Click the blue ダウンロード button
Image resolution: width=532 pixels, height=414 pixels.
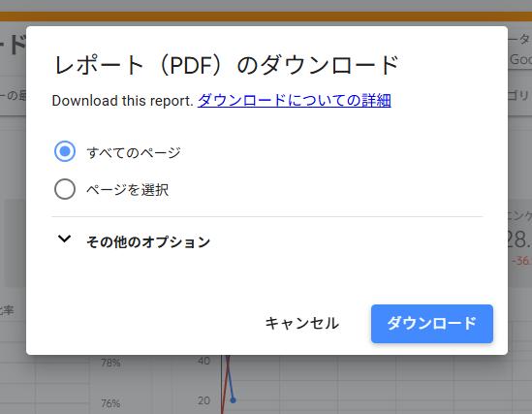[x=432, y=324]
